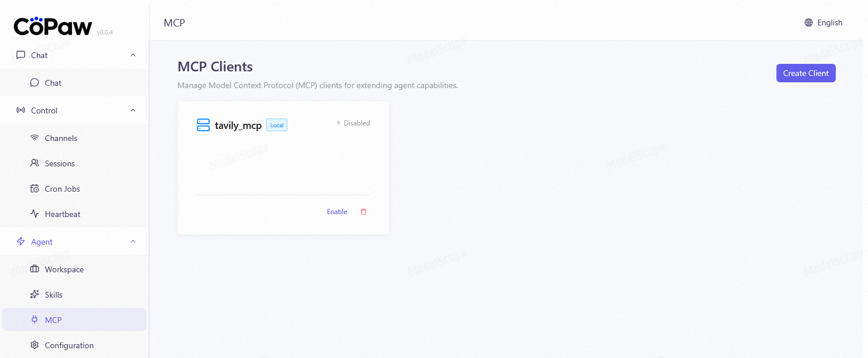
Task: Click the Cron Jobs calendar icon
Action: click(x=35, y=189)
